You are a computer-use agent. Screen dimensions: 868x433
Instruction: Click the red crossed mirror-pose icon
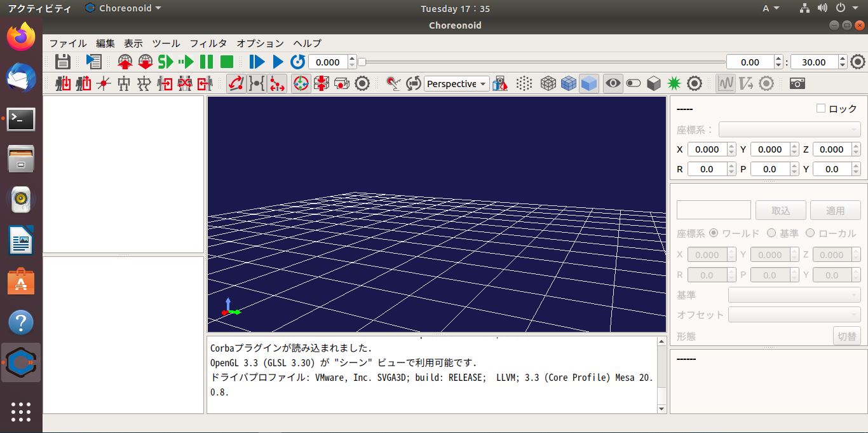point(185,83)
